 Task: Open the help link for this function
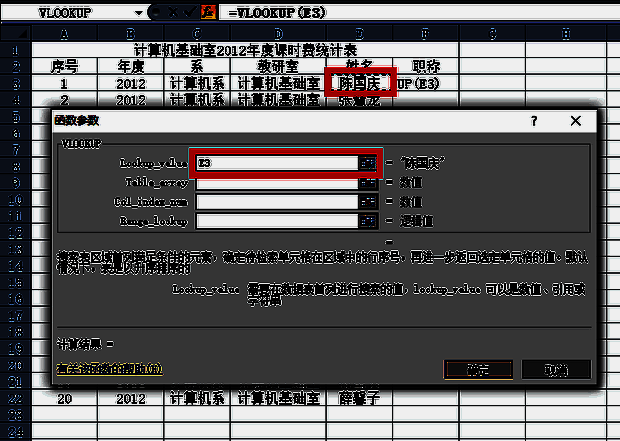click(x=109, y=369)
